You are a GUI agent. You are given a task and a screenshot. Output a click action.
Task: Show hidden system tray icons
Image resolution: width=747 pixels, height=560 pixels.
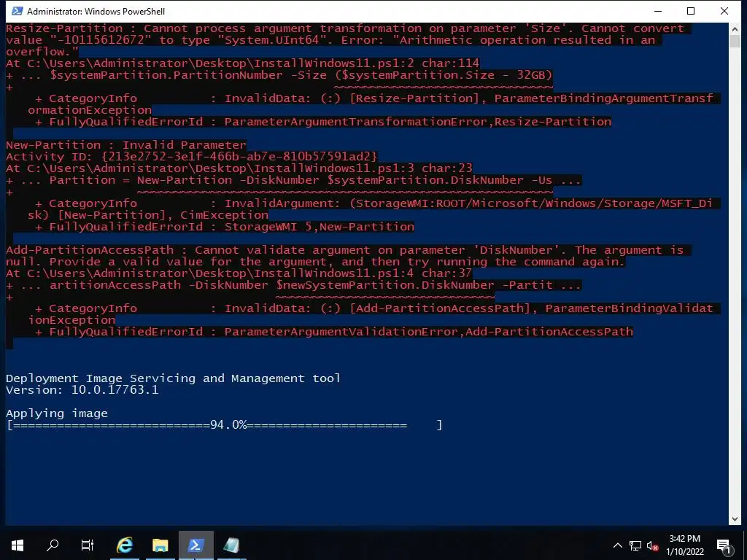click(617, 545)
